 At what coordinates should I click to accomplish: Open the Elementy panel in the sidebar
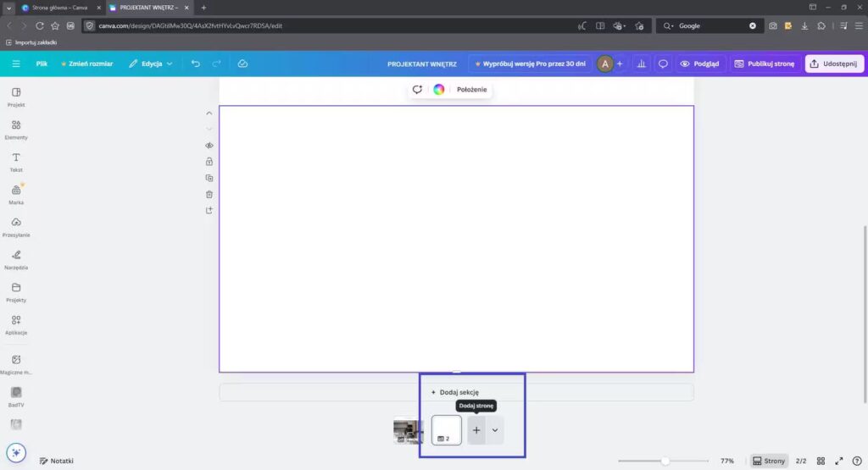16,130
